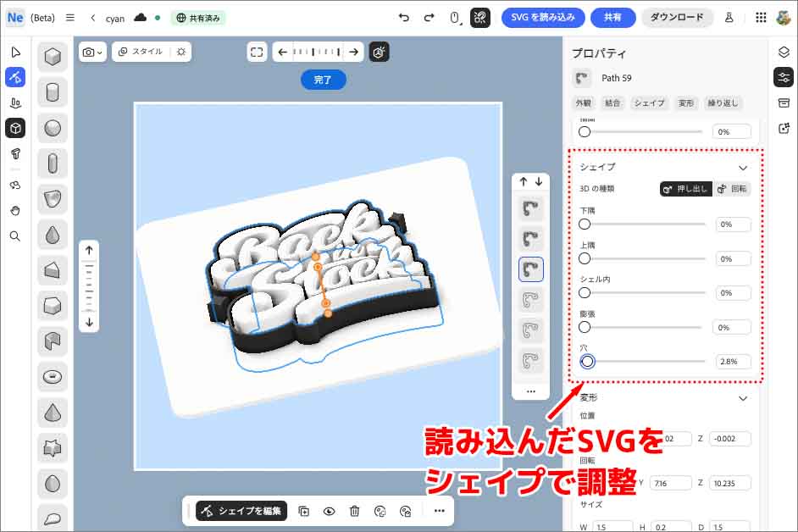The width and height of the screenshot is (798, 532).
Task: Adjust the 膨張 slider handle
Action: click(585, 327)
